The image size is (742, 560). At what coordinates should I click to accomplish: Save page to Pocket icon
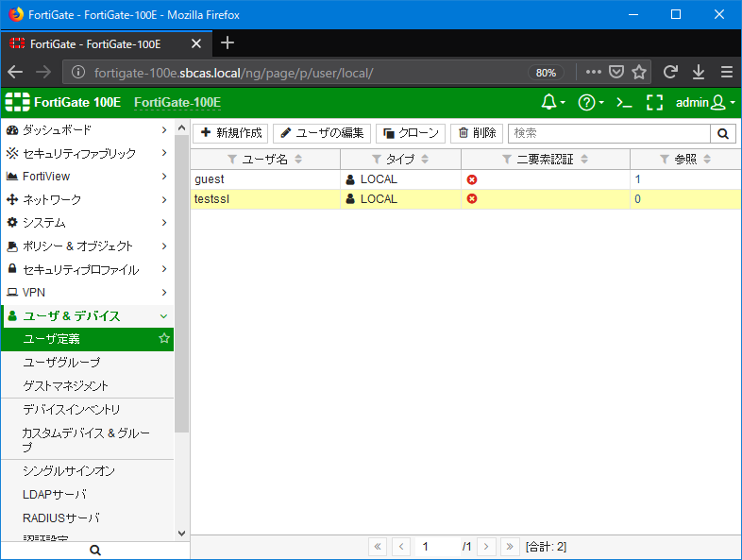(616, 72)
